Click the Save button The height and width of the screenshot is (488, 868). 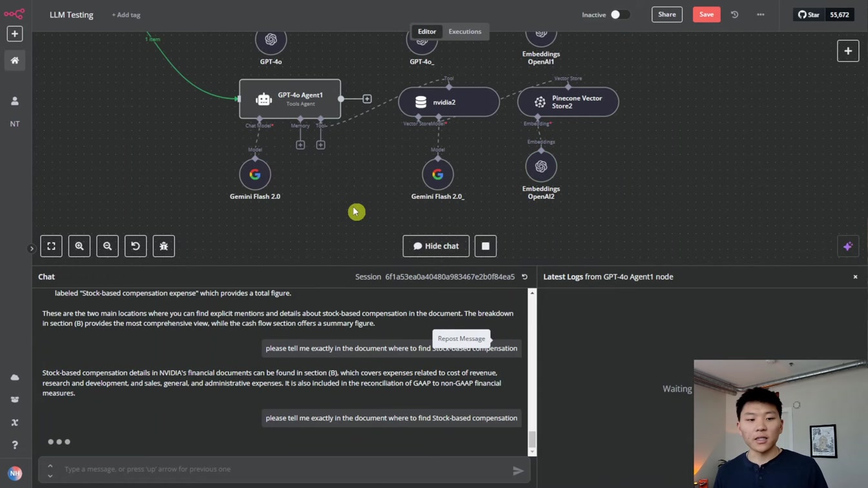coord(707,14)
